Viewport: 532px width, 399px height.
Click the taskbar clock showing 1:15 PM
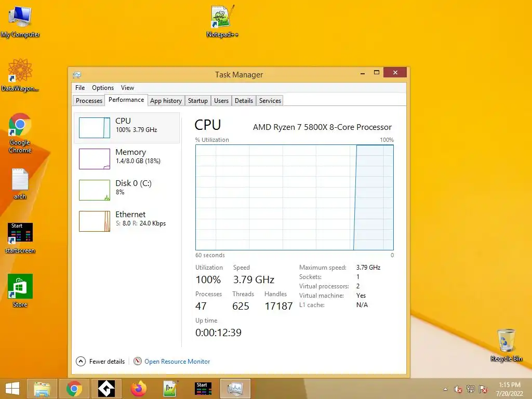[510, 389]
